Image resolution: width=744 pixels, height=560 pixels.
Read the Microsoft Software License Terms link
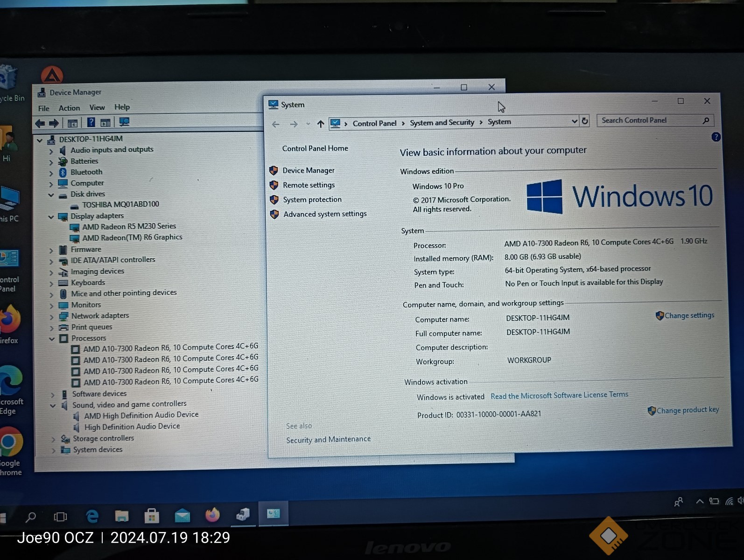coord(559,395)
